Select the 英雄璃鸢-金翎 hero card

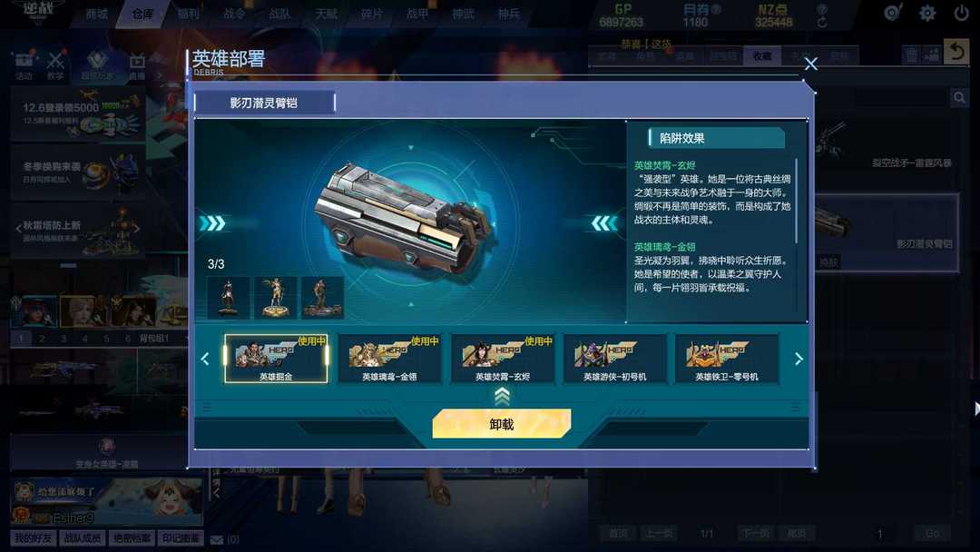(x=389, y=359)
